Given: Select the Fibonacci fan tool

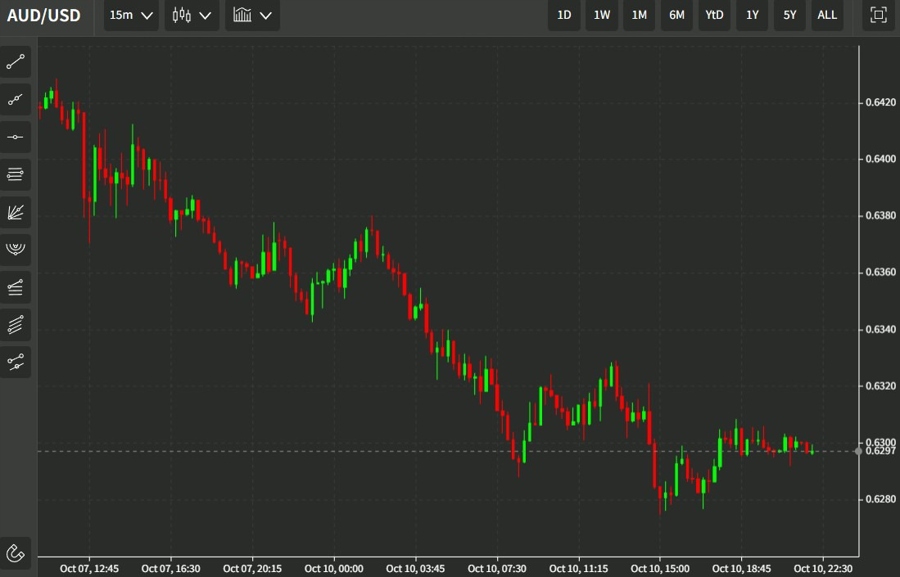Looking at the screenshot, I should pos(15,212).
